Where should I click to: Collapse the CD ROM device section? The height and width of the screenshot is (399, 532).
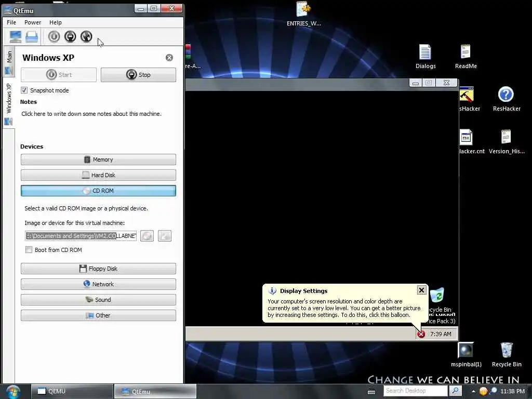[98, 191]
